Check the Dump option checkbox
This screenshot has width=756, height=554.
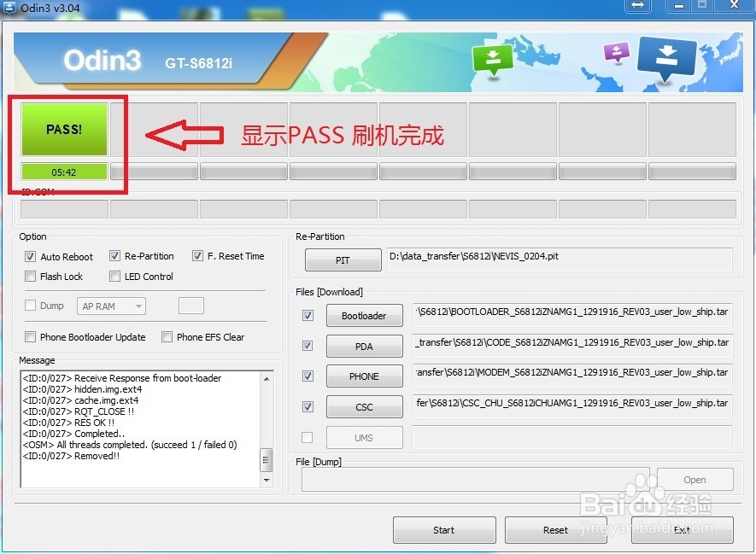point(30,306)
